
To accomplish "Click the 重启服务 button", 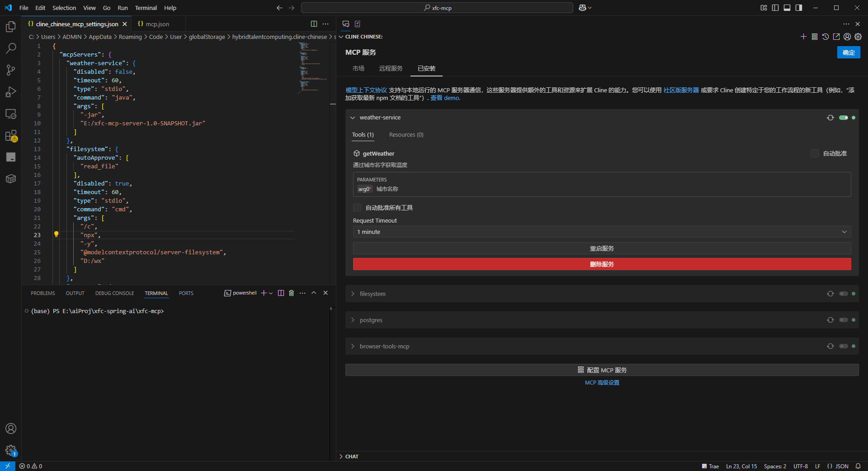I will click(x=602, y=248).
